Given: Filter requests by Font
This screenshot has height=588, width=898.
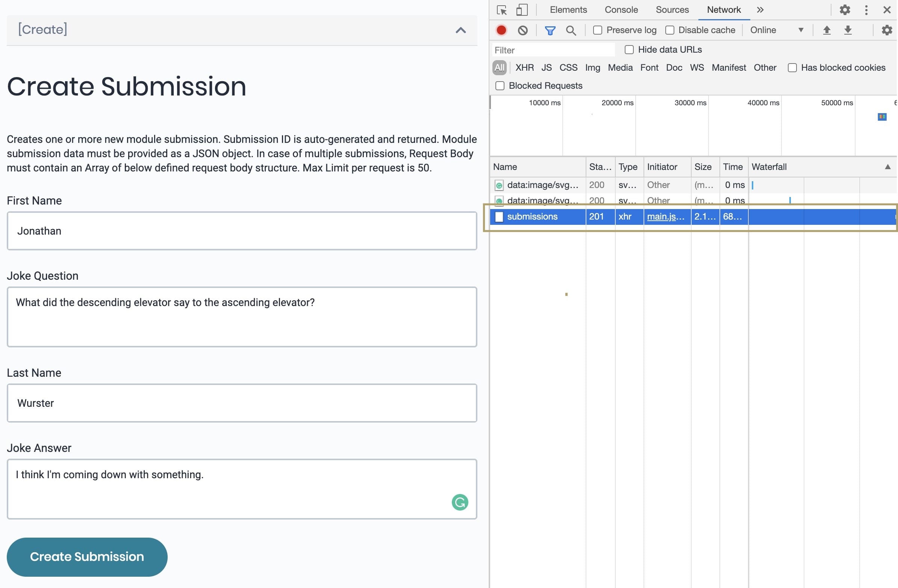Looking at the screenshot, I should click(x=649, y=68).
